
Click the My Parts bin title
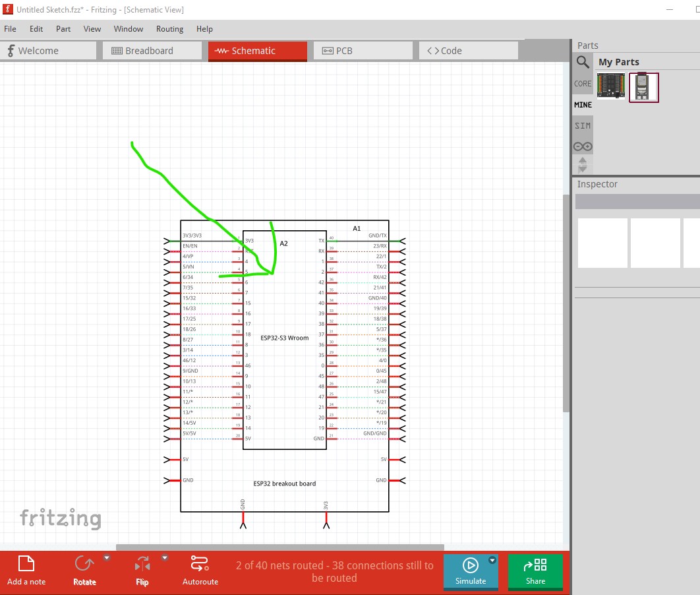coord(619,62)
